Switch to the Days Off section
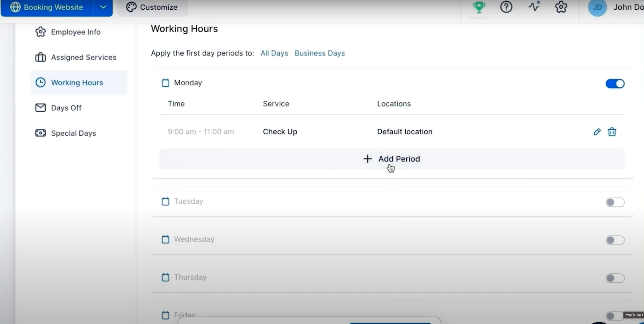This screenshot has height=324, width=644. click(x=67, y=108)
